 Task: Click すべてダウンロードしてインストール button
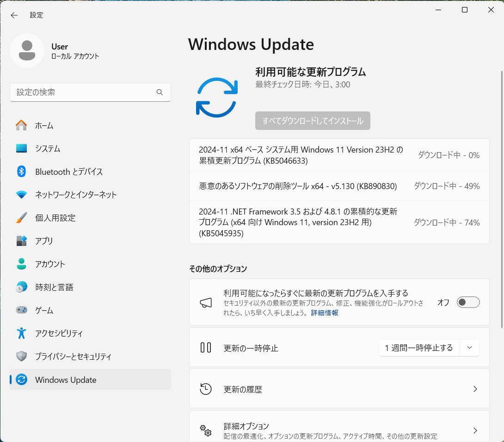coord(313,121)
